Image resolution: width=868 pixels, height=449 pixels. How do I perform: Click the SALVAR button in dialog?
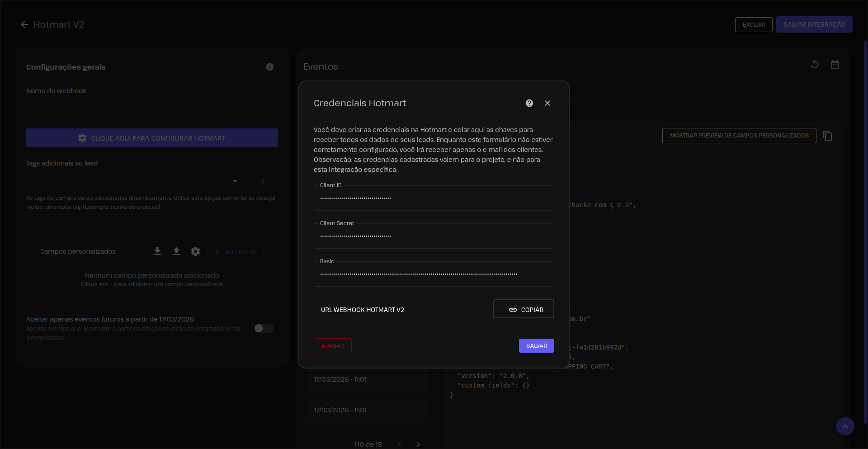[536, 346]
